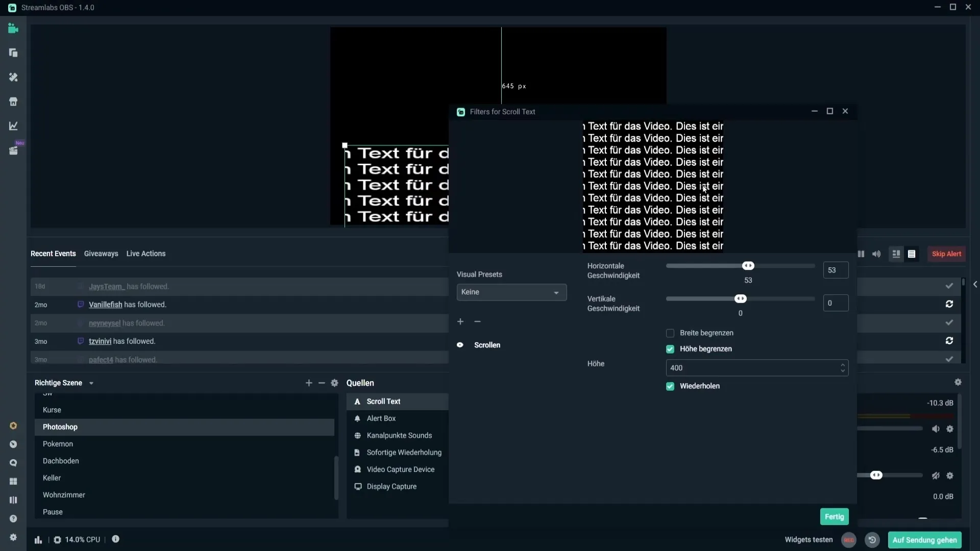Open the Layout editor icon in sidebar
Screen dimensions: 980x551
click(13, 53)
